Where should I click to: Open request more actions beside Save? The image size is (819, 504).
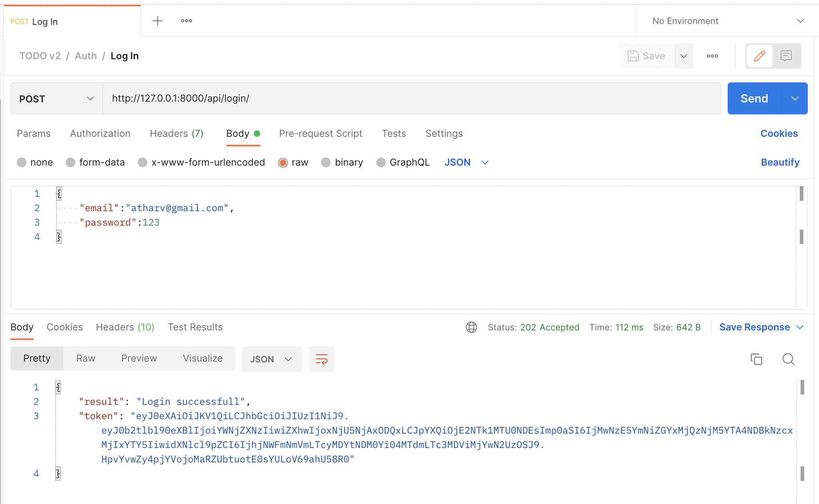tap(712, 56)
